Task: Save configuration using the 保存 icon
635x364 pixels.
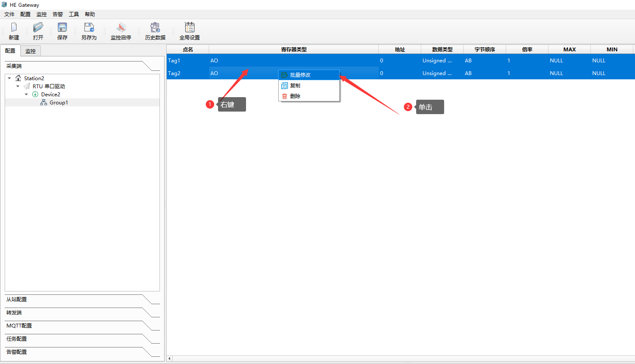Action: pos(62,28)
